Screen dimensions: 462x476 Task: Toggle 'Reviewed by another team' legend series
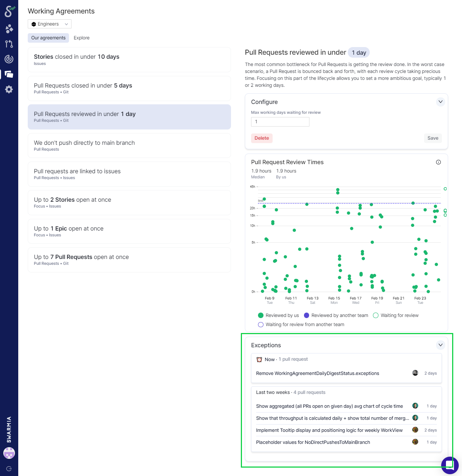pyautogui.click(x=336, y=316)
